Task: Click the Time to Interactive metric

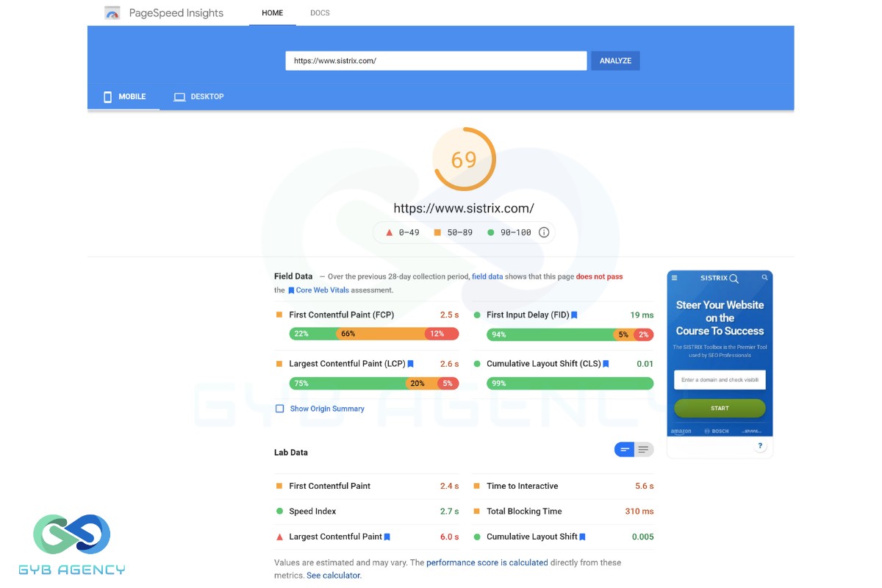Action: click(563, 486)
